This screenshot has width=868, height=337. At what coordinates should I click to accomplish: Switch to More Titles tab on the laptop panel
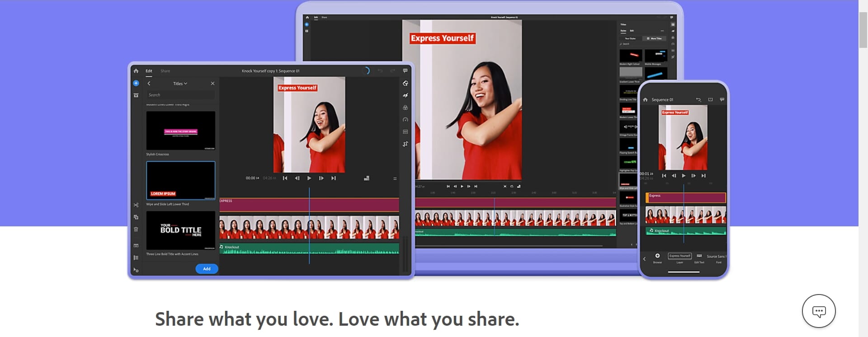655,39
